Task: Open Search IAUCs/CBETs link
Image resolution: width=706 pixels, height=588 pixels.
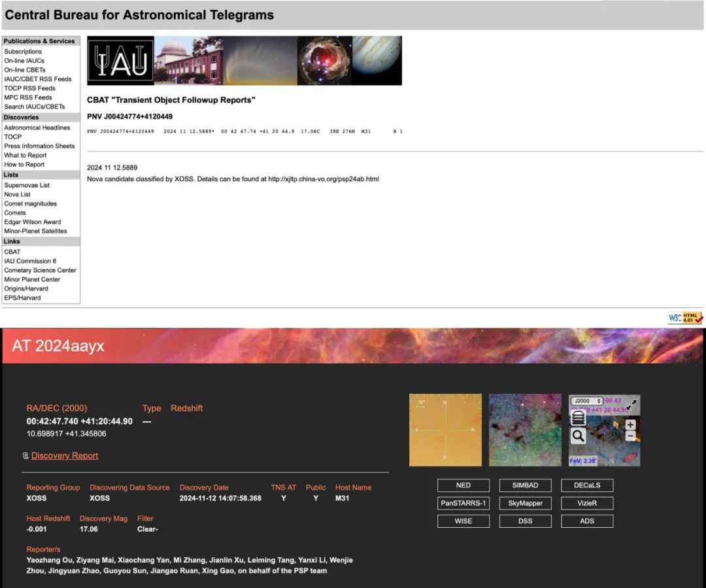Action: (35, 107)
